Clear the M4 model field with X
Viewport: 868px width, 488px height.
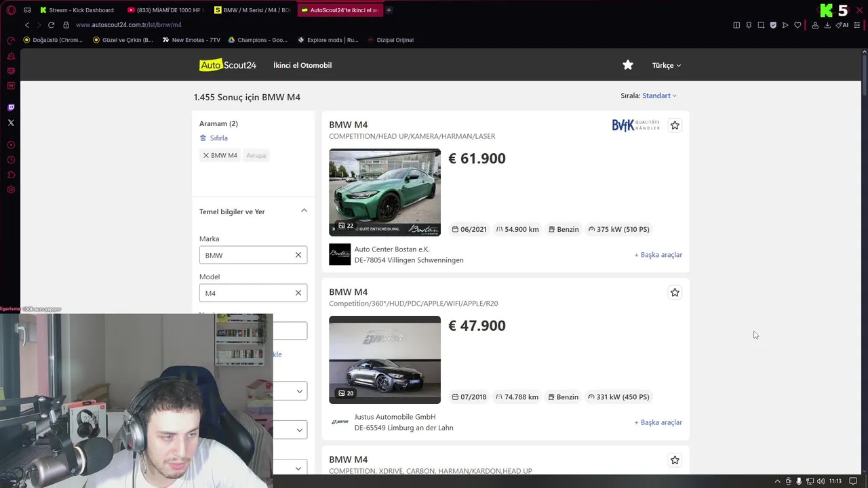coord(298,293)
